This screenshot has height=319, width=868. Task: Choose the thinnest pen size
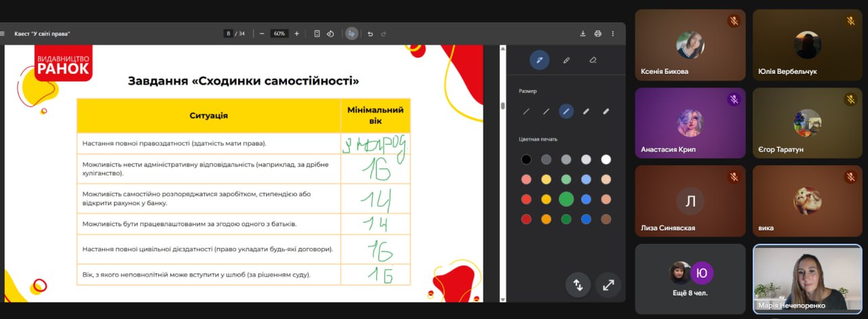point(526,112)
